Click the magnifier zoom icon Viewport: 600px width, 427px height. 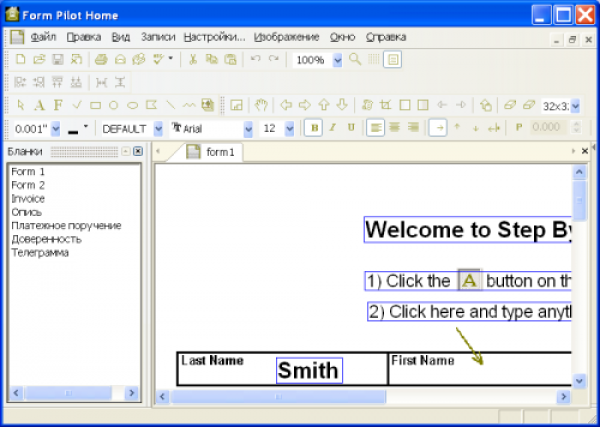[x=356, y=60]
